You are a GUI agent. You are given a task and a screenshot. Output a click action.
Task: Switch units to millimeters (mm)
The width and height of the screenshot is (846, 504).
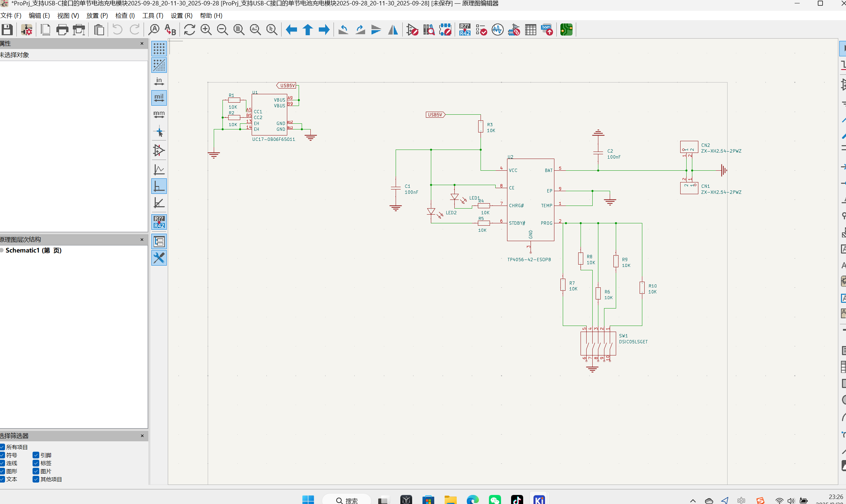click(x=159, y=114)
